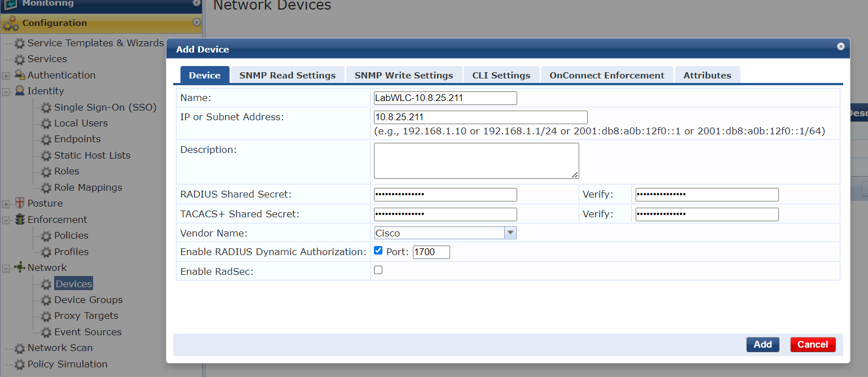Click the Name input field
The height and width of the screenshot is (377, 868).
[445, 98]
